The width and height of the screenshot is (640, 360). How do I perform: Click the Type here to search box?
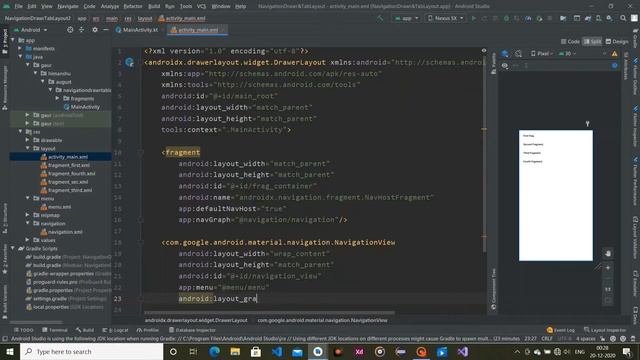(92, 351)
